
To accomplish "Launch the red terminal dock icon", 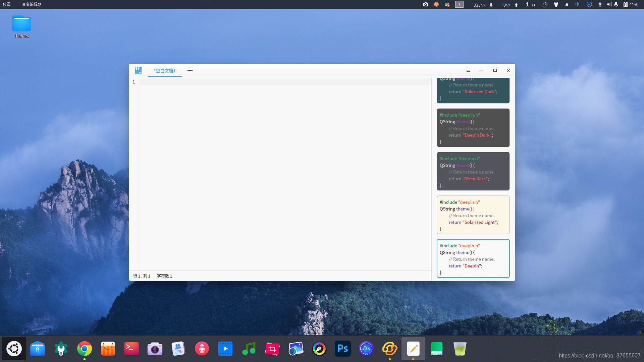I will tap(131, 349).
